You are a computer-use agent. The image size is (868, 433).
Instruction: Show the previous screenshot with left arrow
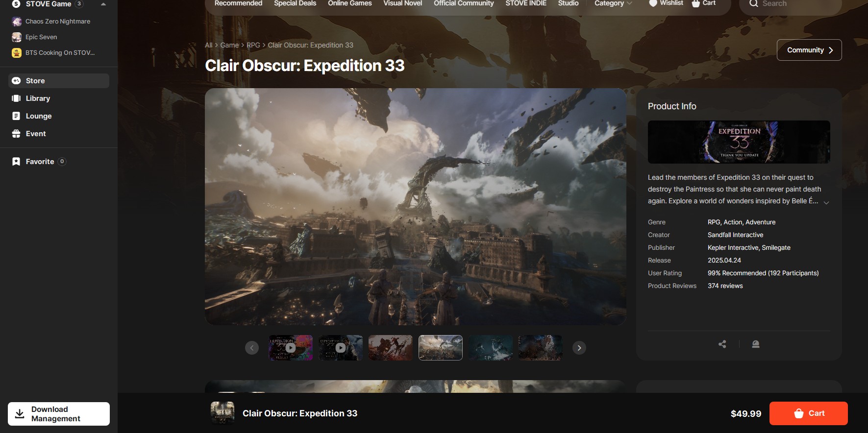point(252,348)
